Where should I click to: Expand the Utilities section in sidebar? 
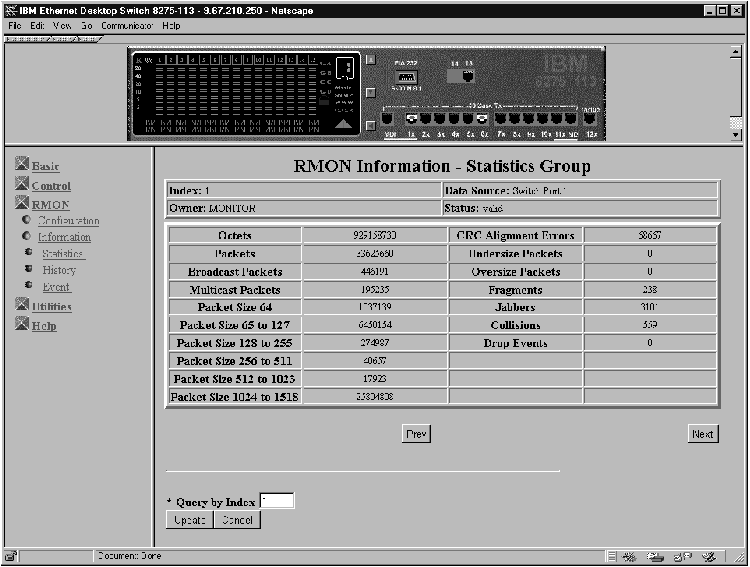coord(51,307)
